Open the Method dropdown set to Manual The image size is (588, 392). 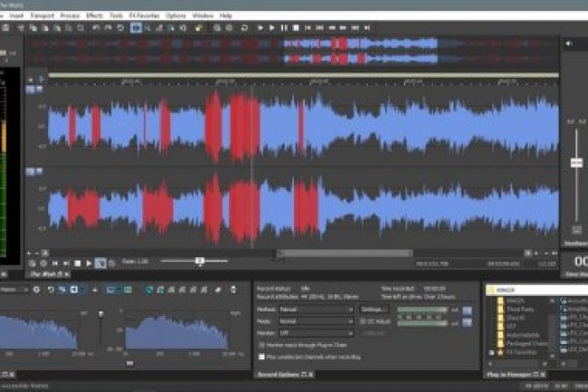[317, 309]
